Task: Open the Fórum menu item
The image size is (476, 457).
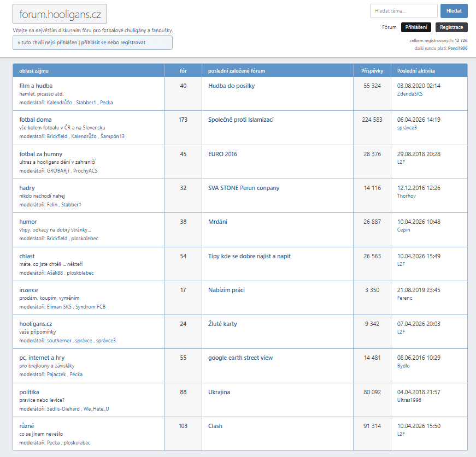Action: (x=389, y=27)
